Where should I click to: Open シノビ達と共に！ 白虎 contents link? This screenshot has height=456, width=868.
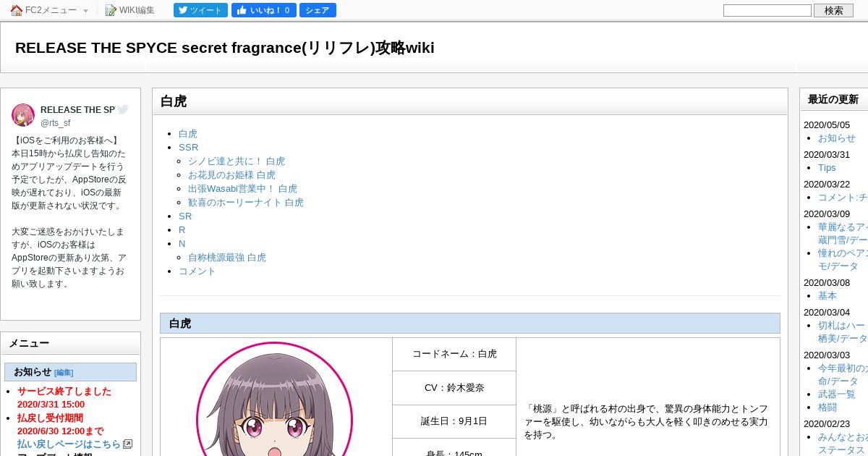coord(237,161)
